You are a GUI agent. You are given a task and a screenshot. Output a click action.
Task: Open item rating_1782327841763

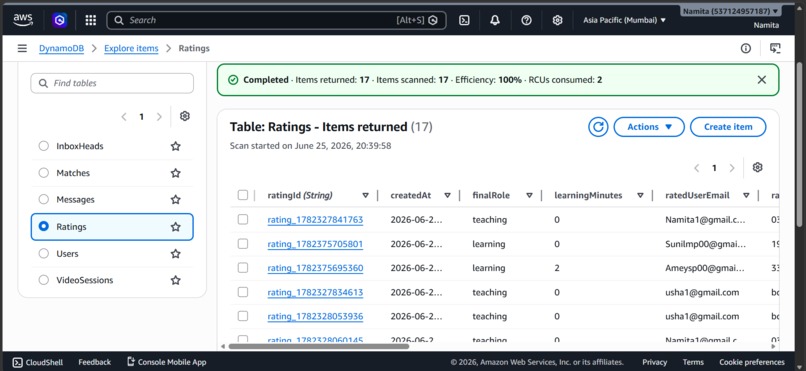[315, 220]
